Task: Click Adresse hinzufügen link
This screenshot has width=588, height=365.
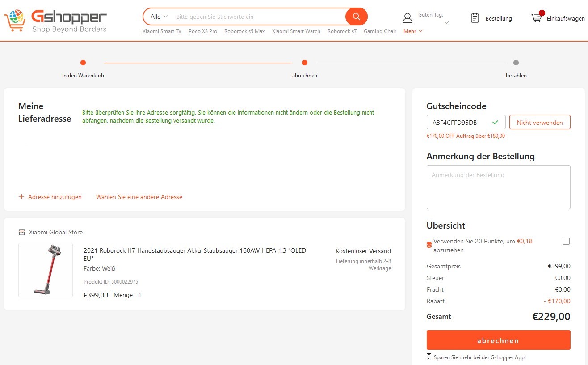Action: [55, 197]
